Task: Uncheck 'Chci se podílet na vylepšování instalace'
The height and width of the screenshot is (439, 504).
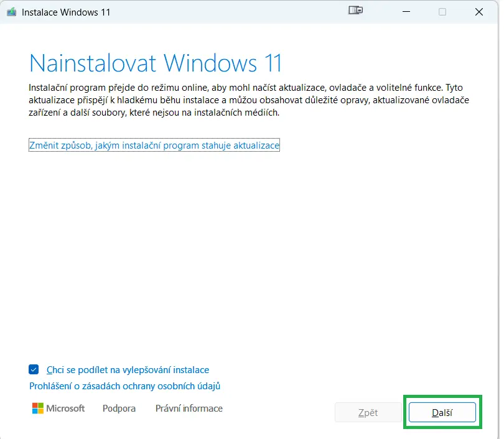Action: tap(34, 369)
